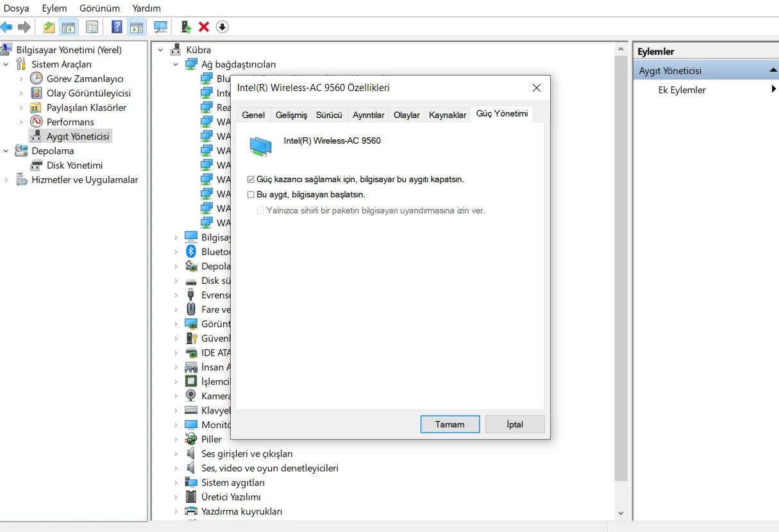Click the Bluetooth device category icon

click(191, 252)
